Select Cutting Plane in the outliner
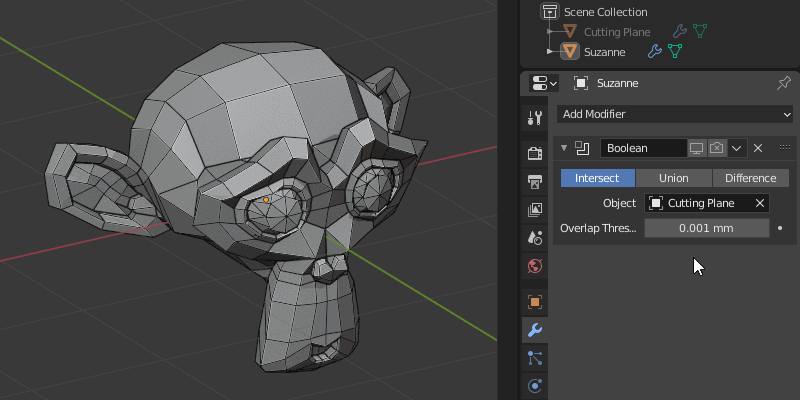The image size is (800, 400). pyautogui.click(x=617, y=32)
